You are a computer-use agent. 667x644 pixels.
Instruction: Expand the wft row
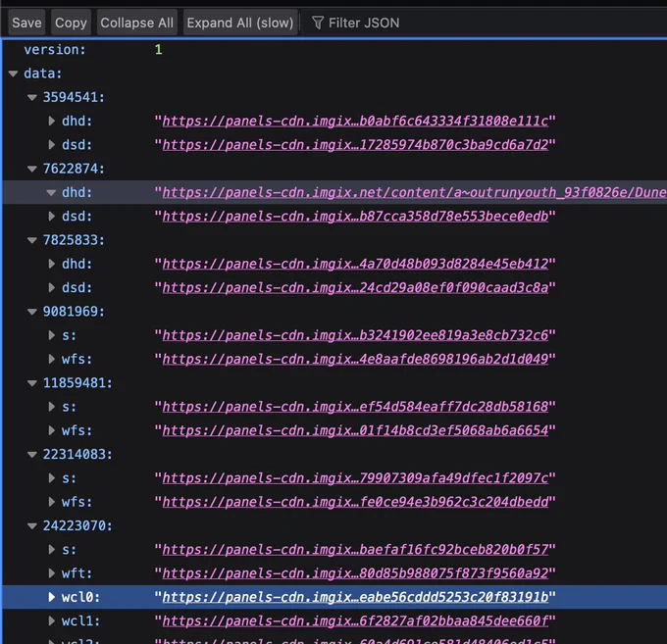(x=51, y=573)
